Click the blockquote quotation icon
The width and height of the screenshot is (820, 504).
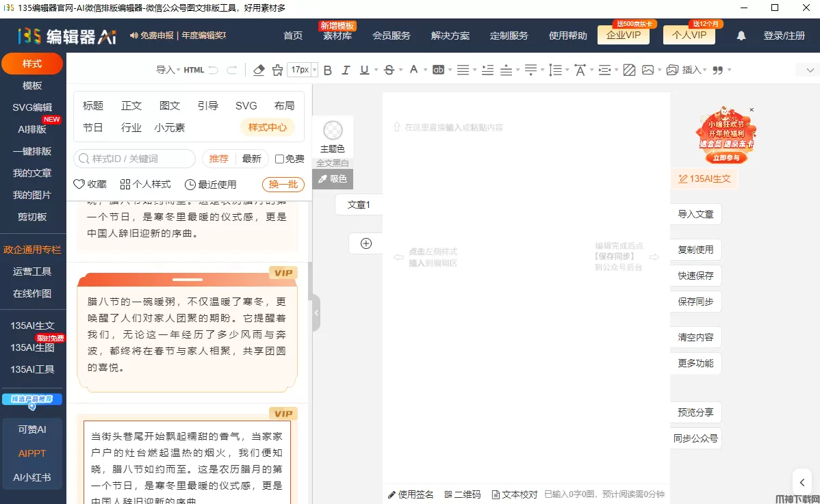tap(717, 70)
